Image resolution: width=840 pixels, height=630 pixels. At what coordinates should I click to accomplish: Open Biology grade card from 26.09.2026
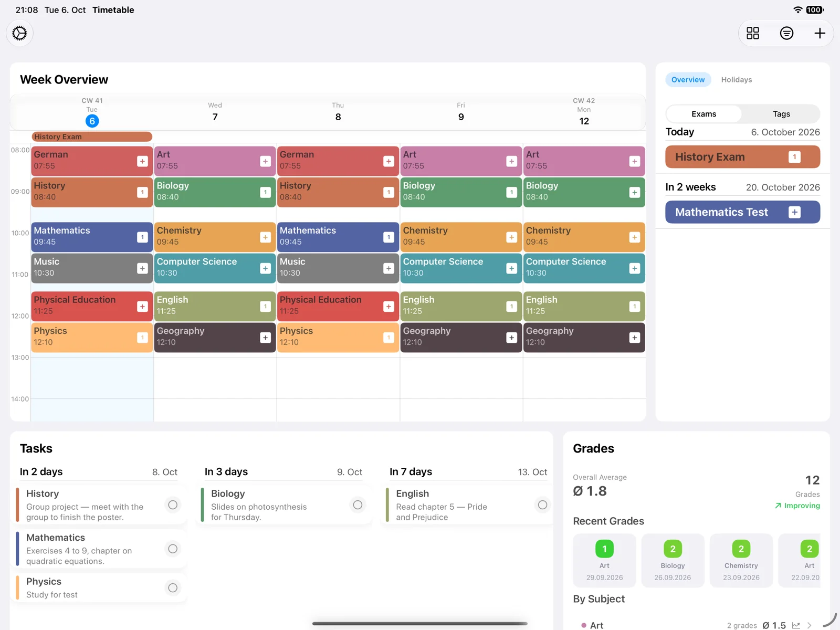pyautogui.click(x=673, y=561)
